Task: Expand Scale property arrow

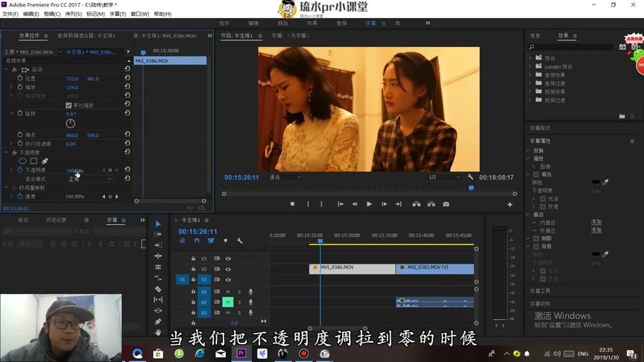Action: (11, 87)
